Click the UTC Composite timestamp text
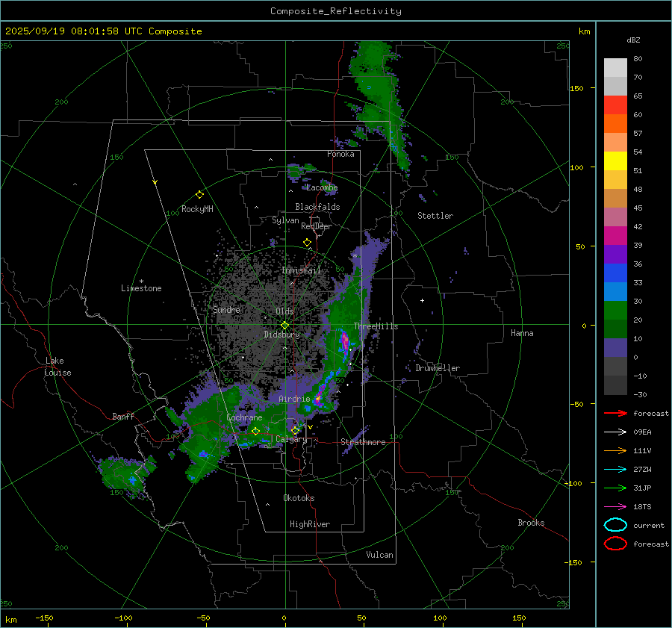 pos(103,31)
